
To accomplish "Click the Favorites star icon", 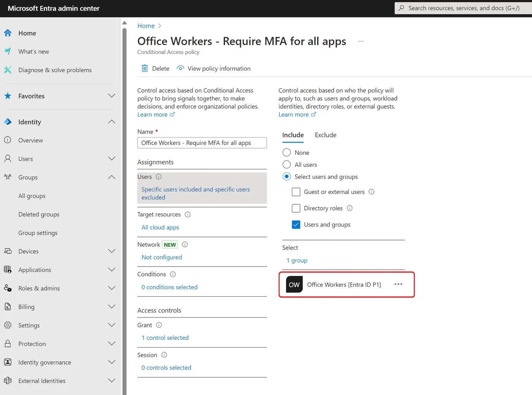I will tap(8, 96).
